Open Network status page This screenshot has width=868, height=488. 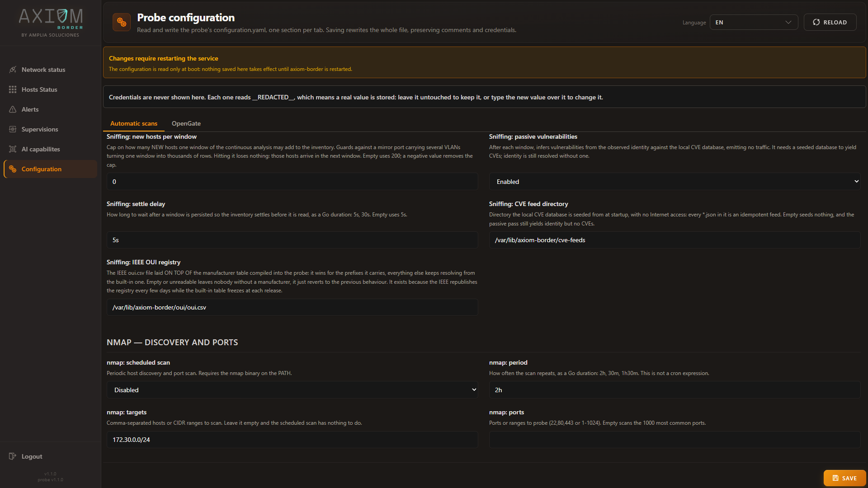[x=51, y=70]
